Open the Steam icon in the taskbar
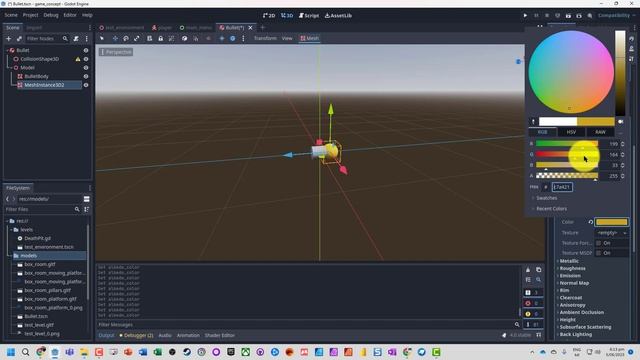 187,352
